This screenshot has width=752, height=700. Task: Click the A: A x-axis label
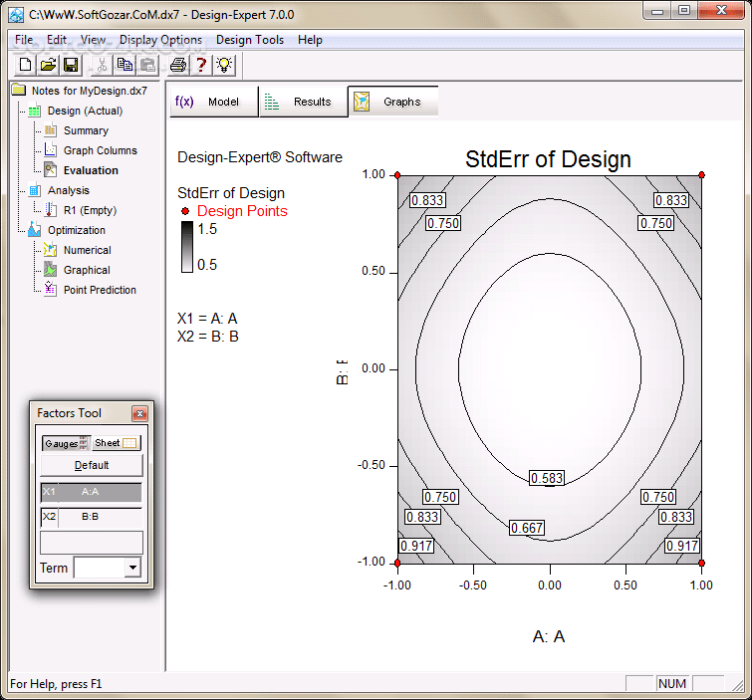[549, 636]
